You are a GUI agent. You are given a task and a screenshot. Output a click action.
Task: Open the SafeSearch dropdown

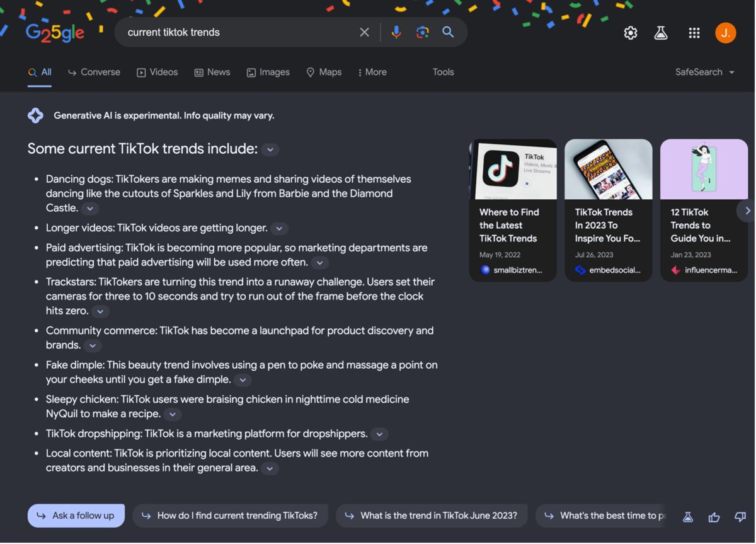click(x=705, y=72)
